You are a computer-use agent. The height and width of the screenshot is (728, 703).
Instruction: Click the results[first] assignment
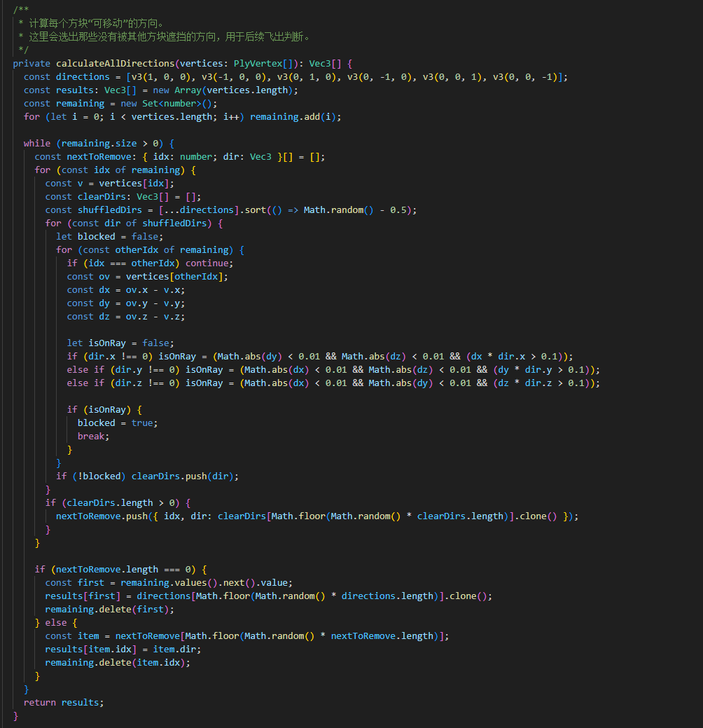pos(269,596)
